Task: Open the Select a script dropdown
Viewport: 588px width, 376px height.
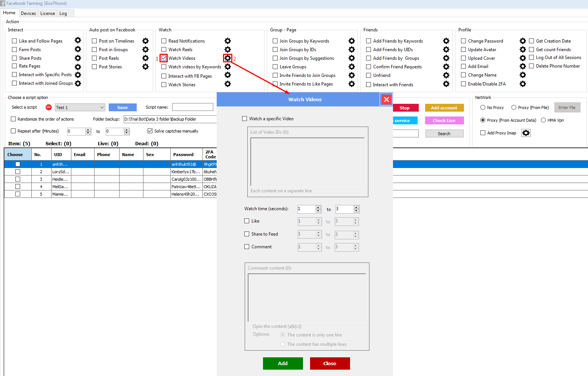Action: click(x=80, y=108)
